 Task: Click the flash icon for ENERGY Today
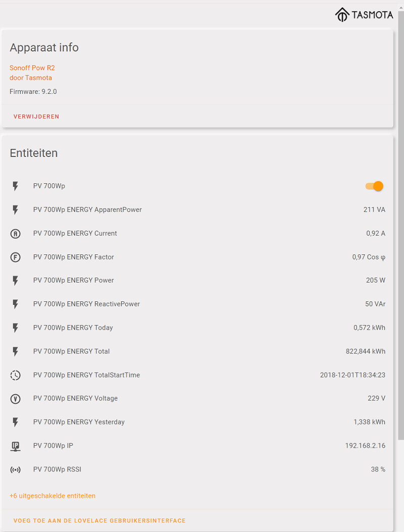click(x=15, y=328)
